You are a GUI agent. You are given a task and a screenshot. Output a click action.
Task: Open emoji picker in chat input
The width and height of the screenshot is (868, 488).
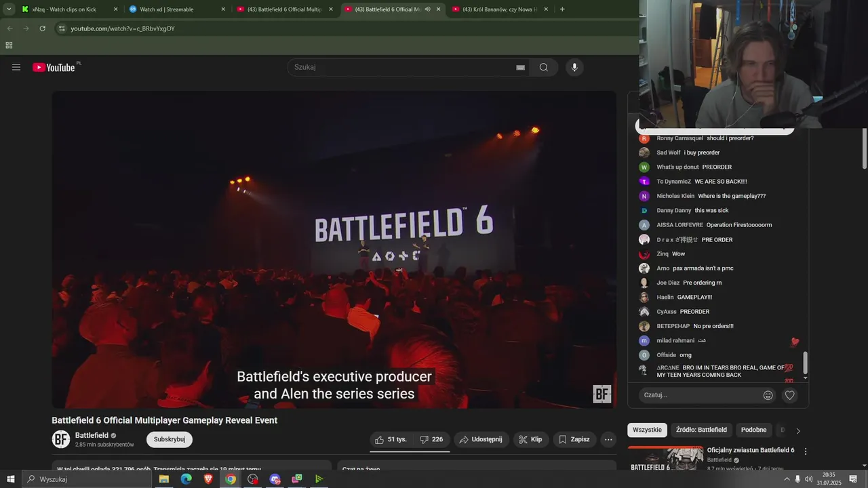pyautogui.click(x=768, y=395)
